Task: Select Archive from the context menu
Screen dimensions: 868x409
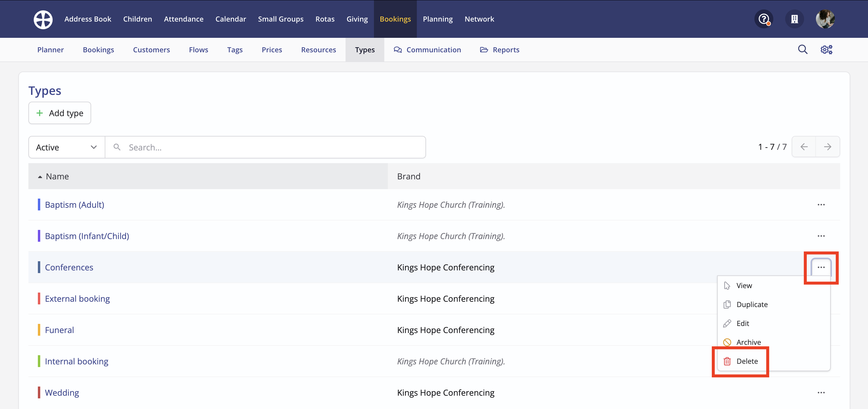Action: point(749,342)
